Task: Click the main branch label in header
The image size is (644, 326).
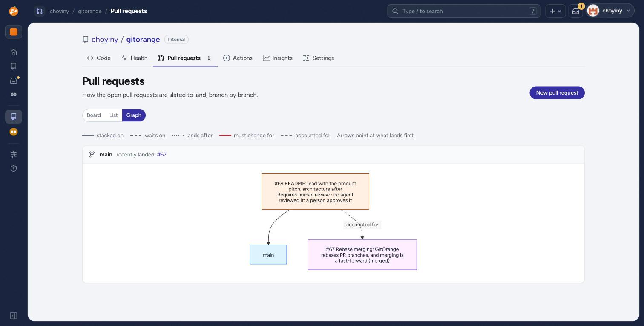Action: pos(106,155)
